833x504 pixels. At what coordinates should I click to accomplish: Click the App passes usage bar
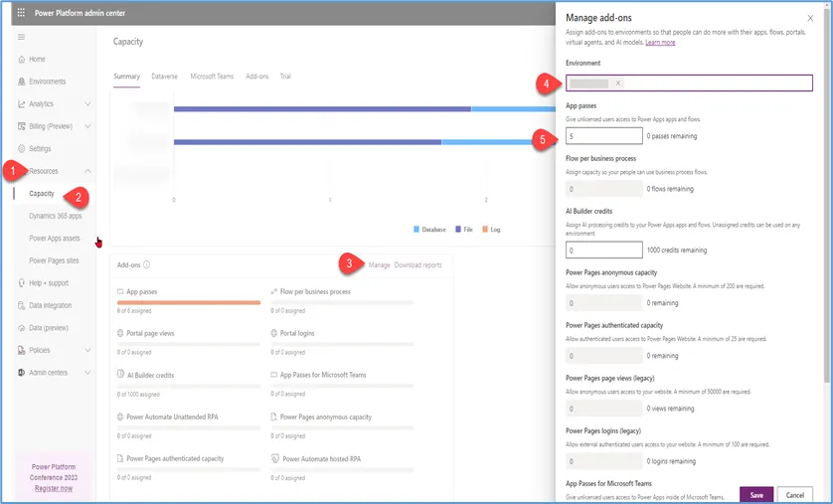(x=189, y=303)
